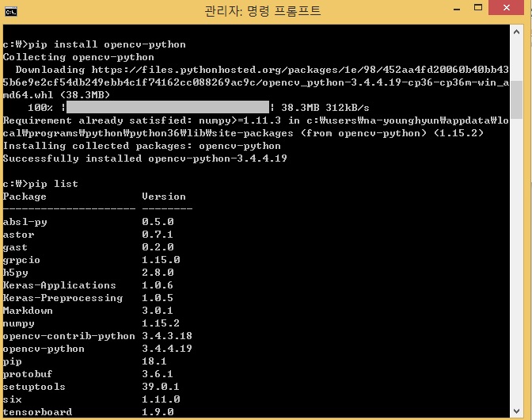The image size is (532, 420).
Task: Click the 'Markdown' package name
Action: [x=28, y=311]
